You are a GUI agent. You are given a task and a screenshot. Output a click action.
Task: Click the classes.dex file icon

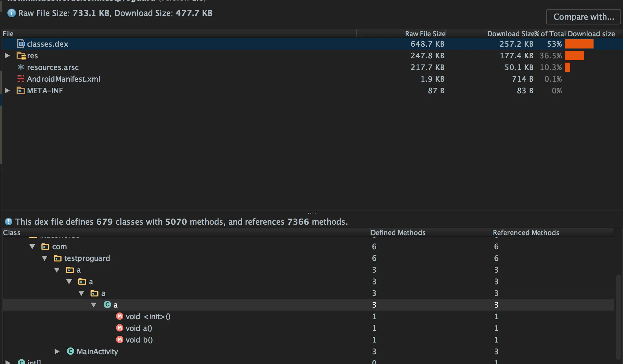pyautogui.click(x=21, y=44)
